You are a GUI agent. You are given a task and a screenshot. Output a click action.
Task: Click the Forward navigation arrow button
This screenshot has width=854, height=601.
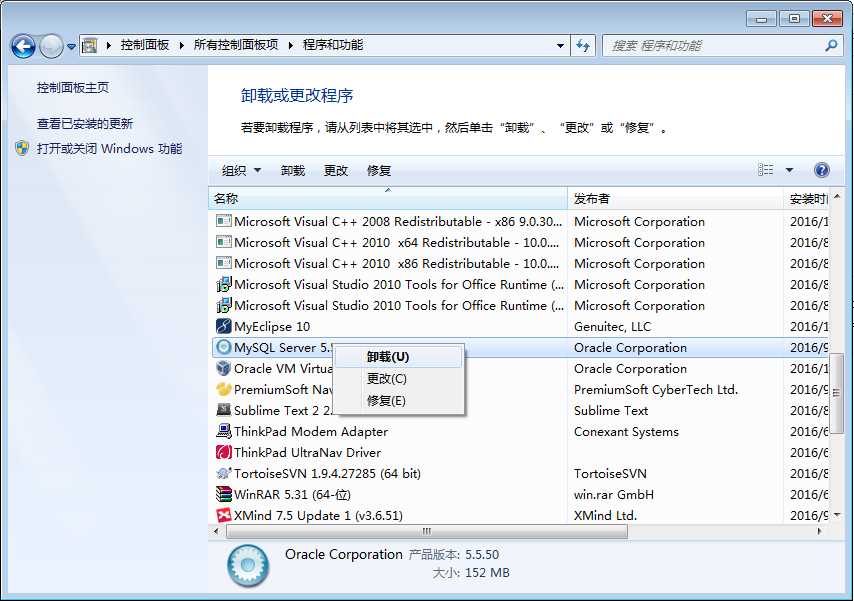(x=52, y=46)
